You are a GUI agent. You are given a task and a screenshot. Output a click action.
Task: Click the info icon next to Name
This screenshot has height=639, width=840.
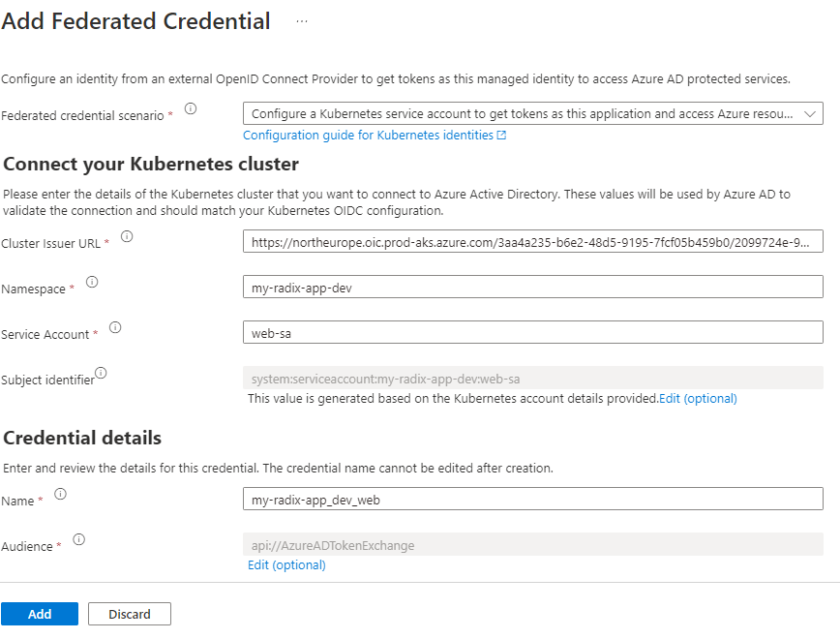pyautogui.click(x=60, y=493)
